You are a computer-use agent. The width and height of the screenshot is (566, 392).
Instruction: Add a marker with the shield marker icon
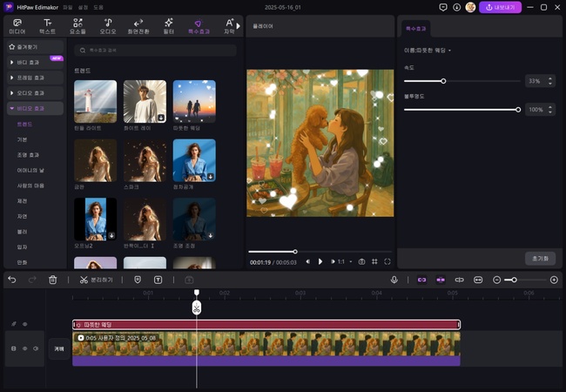[x=138, y=280]
